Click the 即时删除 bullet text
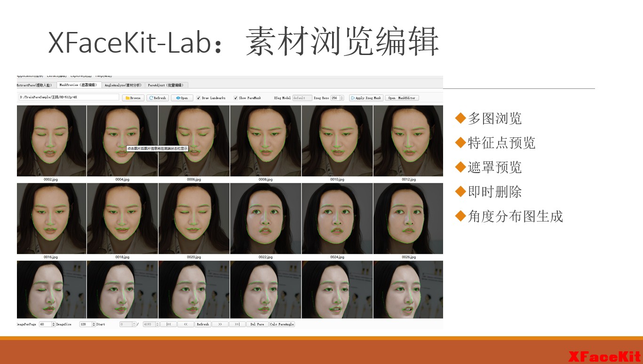643x364 pixels. 494,192
